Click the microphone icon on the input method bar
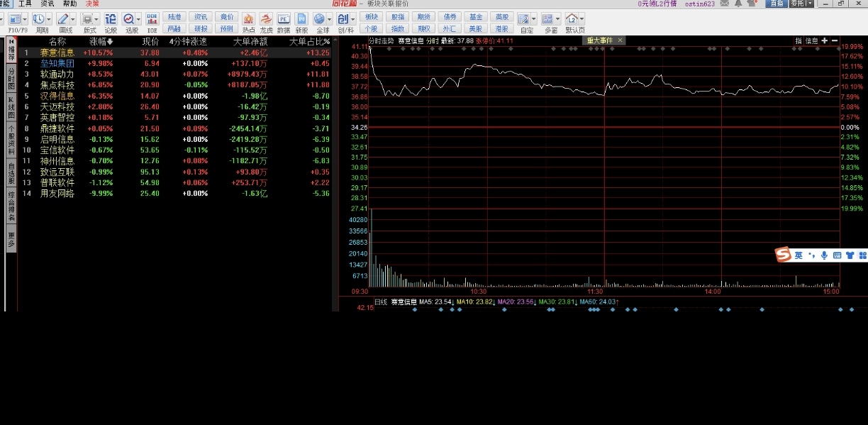Image resolution: width=868 pixels, height=425 pixels. click(x=824, y=255)
